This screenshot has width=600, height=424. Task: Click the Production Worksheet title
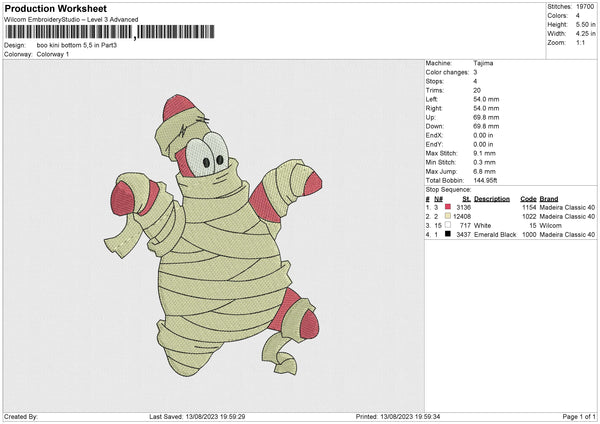(x=55, y=9)
